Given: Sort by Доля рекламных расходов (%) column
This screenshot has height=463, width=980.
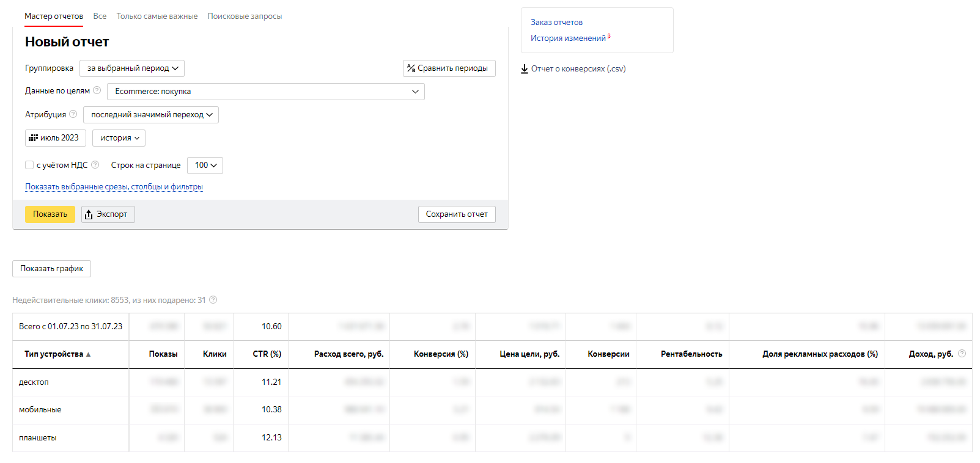Looking at the screenshot, I should (x=820, y=354).
